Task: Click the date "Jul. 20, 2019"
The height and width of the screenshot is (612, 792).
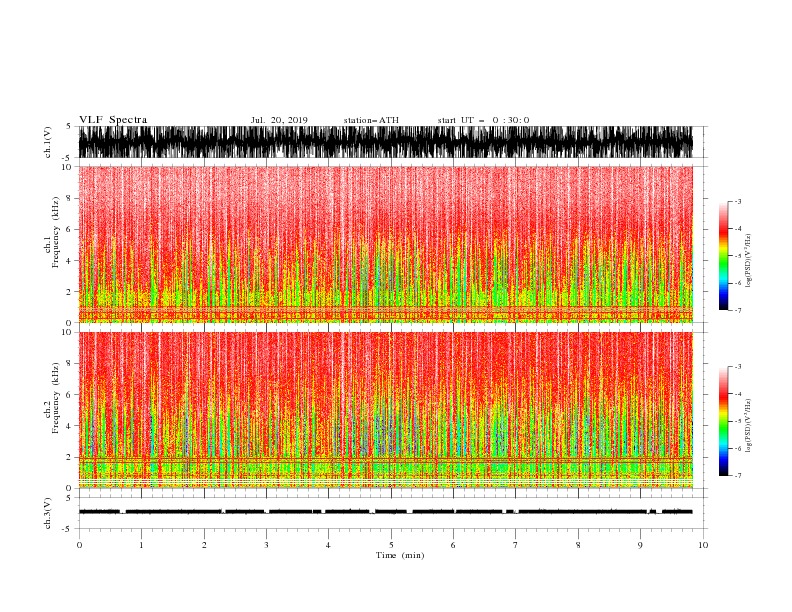Action: 279,120
